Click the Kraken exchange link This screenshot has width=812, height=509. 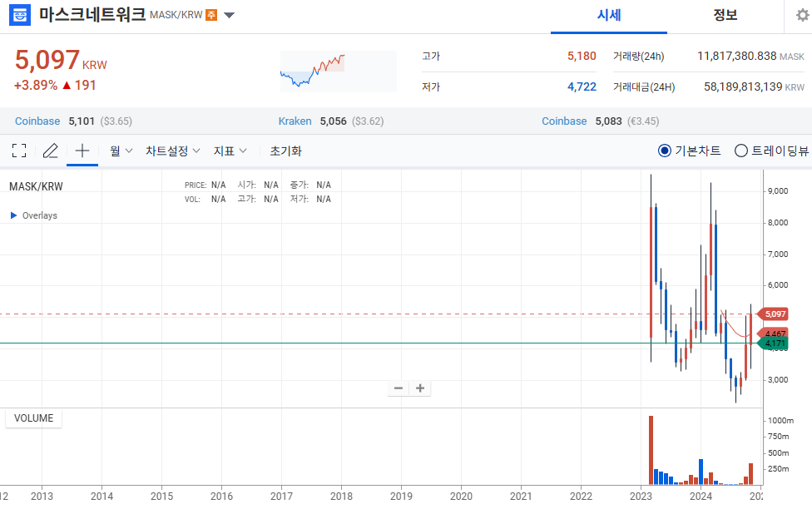(x=295, y=121)
